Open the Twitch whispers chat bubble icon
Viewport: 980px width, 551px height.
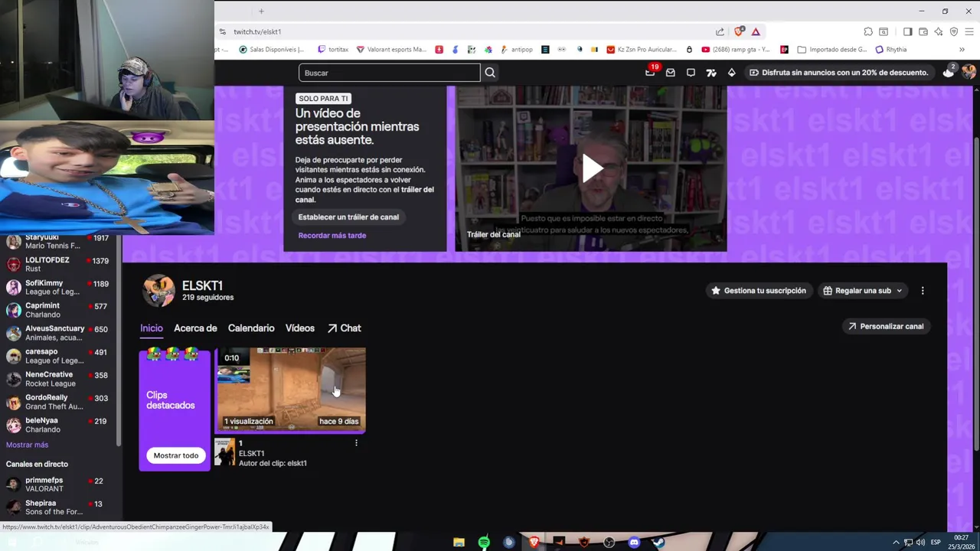[x=691, y=73]
